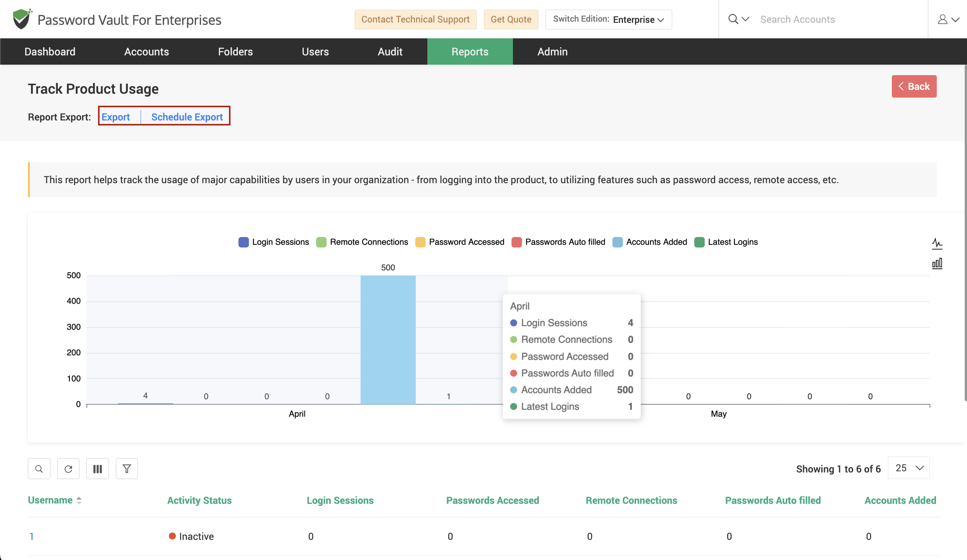Open the rows-per-page 25 dropdown
The image size is (967, 560).
pyautogui.click(x=909, y=468)
